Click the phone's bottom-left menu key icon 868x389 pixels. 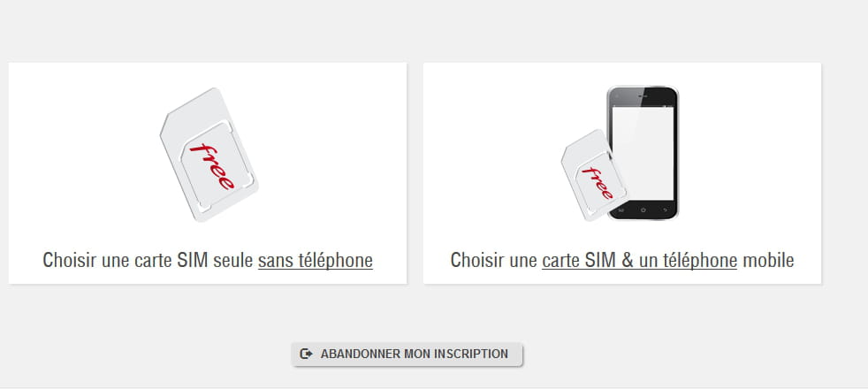621,210
